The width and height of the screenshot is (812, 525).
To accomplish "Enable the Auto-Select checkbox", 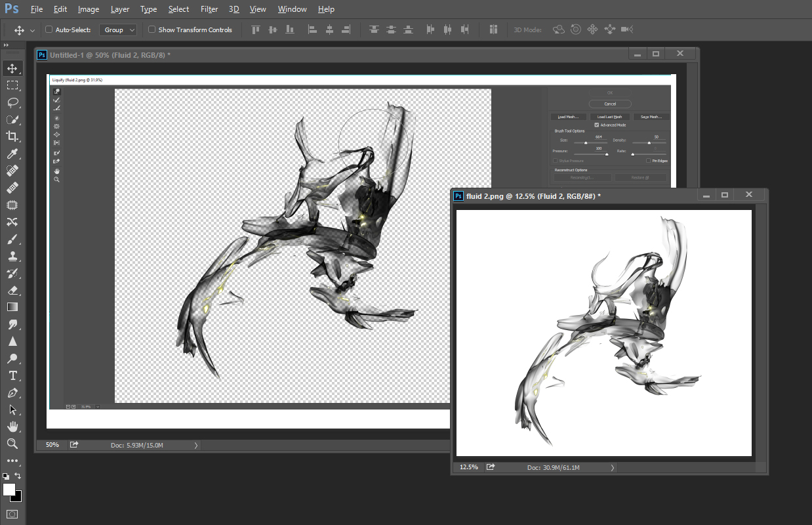I will [x=49, y=30].
